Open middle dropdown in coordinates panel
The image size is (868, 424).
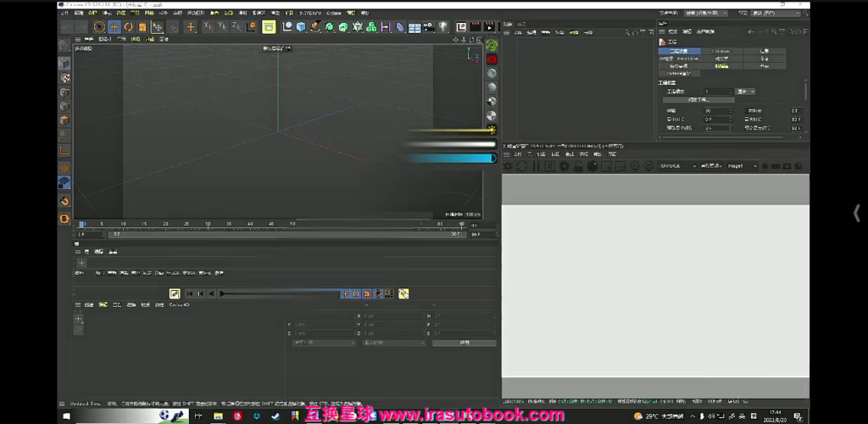click(x=393, y=343)
